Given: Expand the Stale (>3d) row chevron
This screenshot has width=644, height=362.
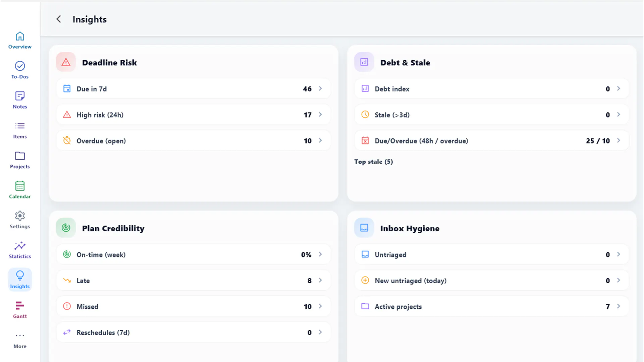Looking at the screenshot, I should 619,115.
